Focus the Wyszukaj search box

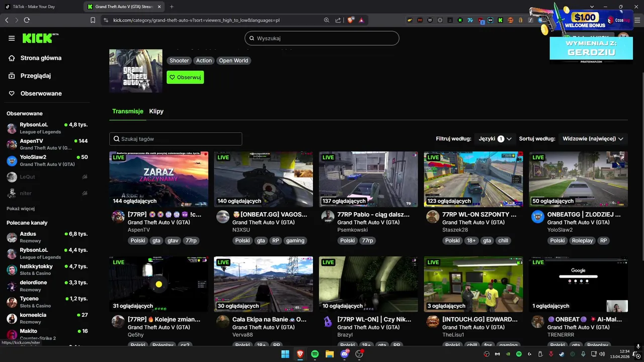(x=322, y=38)
